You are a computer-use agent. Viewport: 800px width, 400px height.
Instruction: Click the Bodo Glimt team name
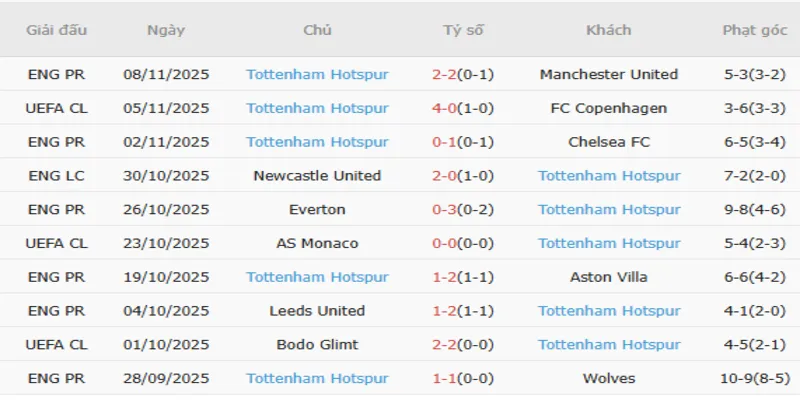pos(317,345)
